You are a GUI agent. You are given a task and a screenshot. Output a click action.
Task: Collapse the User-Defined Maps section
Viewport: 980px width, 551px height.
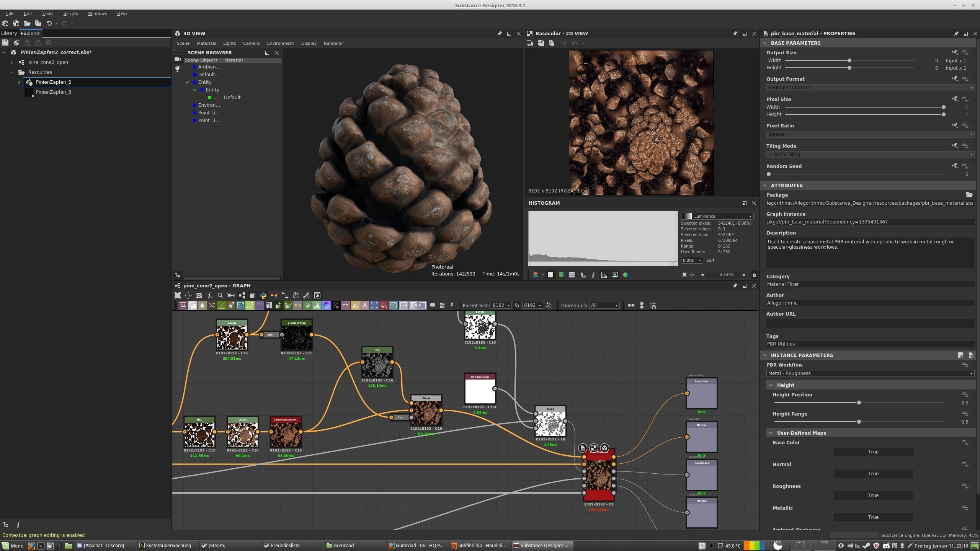(771, 433)
